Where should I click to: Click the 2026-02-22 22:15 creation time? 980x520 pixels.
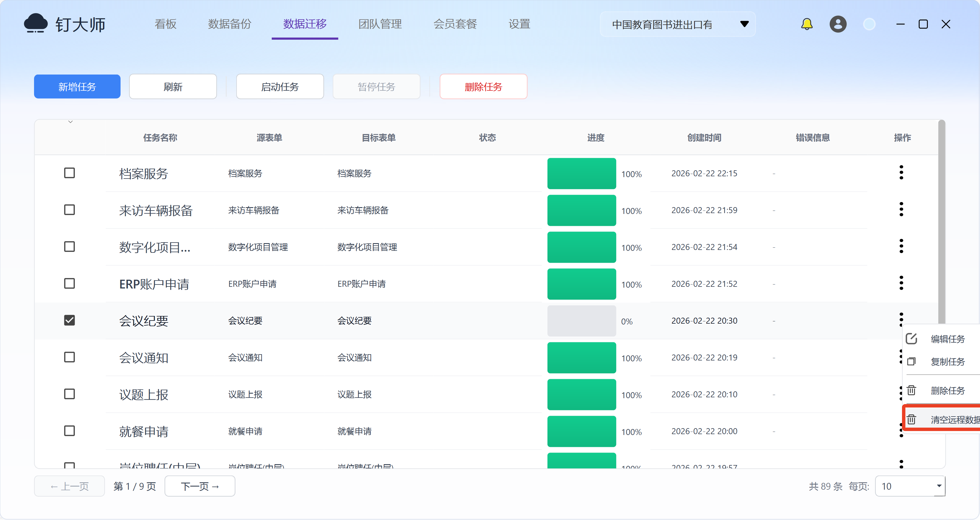tap(704, 173)
